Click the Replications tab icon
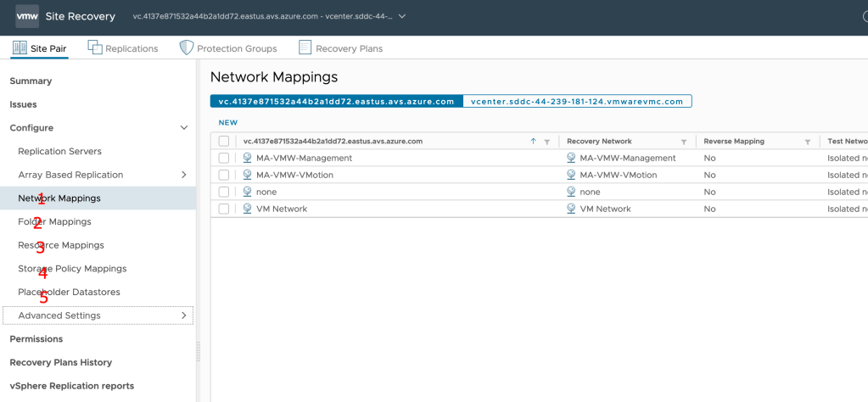This screenshot has width=868, height=402. coord(95,48)
